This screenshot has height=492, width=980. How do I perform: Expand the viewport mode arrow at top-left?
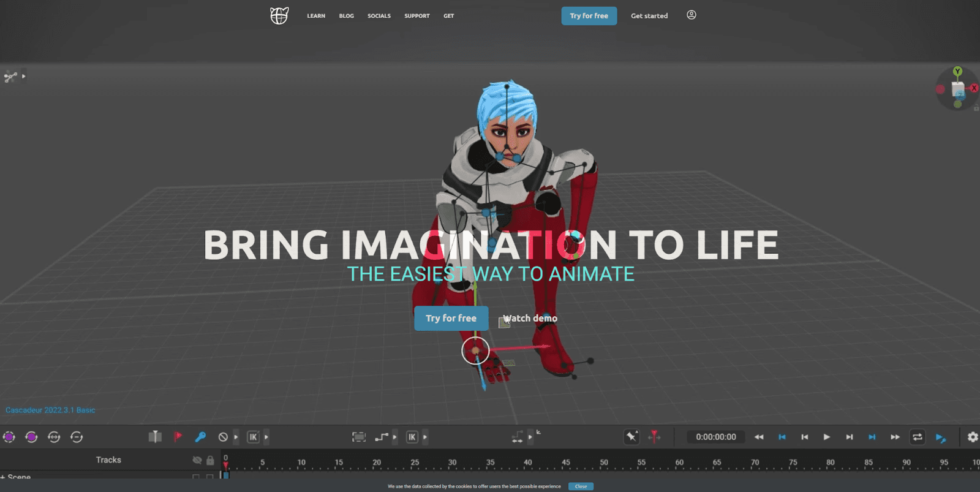24,77
